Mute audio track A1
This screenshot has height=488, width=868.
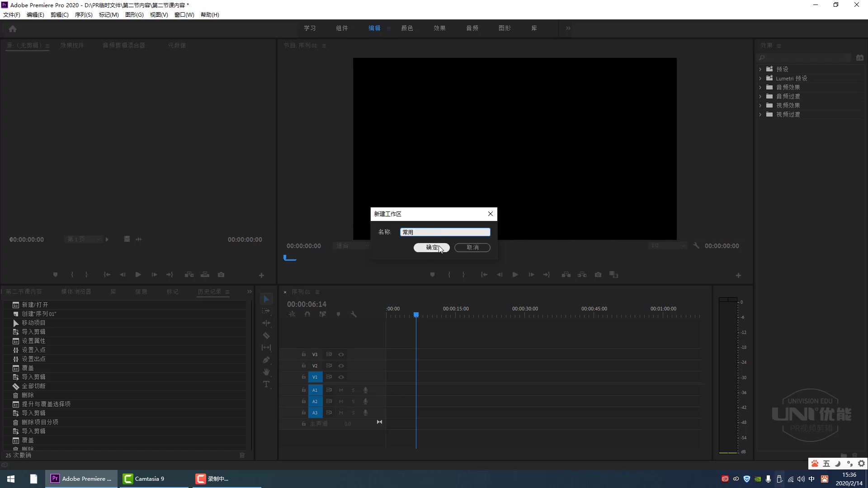(341, 390)
